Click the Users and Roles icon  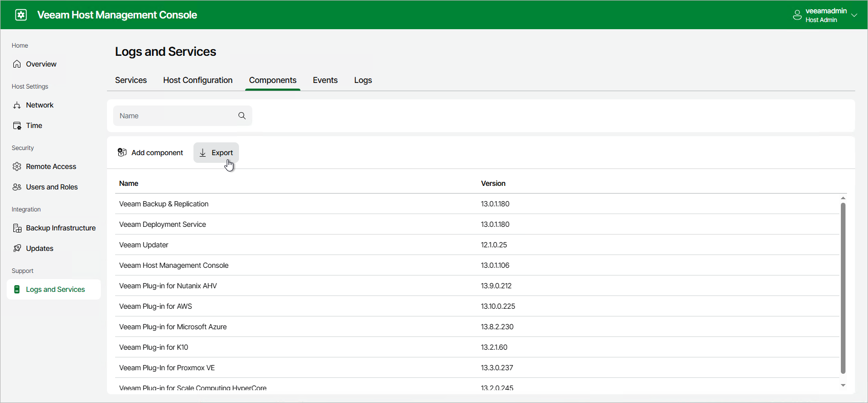pyautogui.click(x=17, y=187)
